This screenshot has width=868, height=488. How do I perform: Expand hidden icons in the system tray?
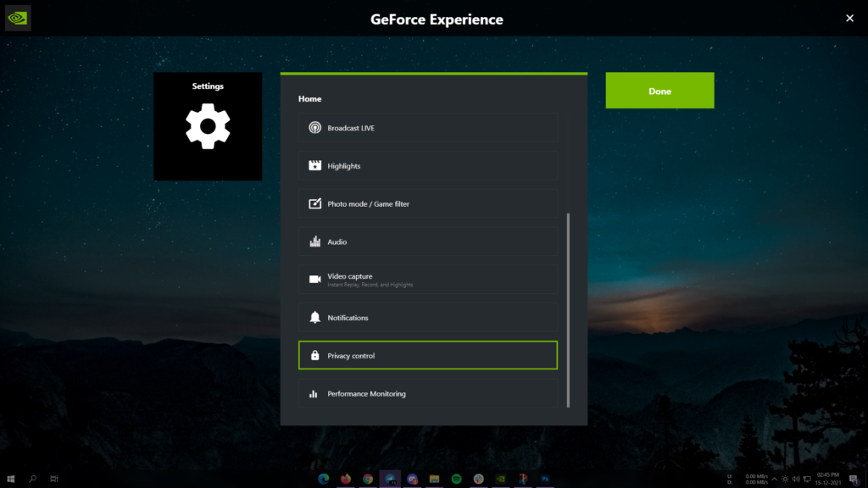[774, 479]
